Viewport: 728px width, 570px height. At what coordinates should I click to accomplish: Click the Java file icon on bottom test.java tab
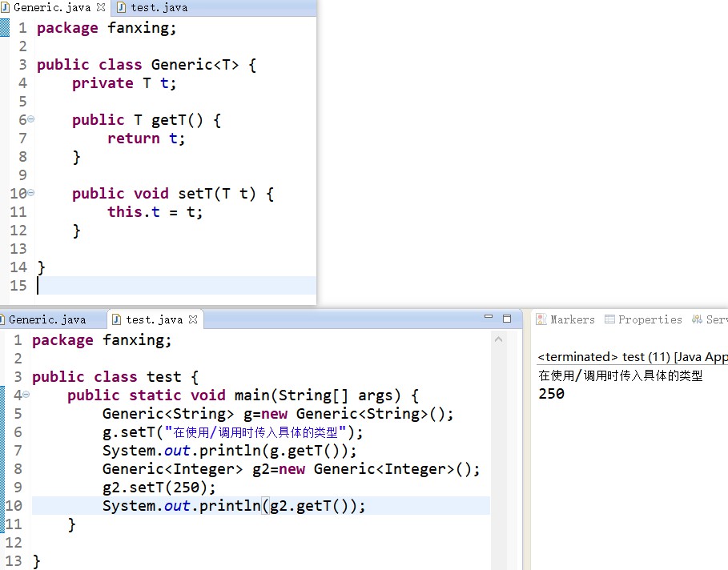[x=117, y=319]
